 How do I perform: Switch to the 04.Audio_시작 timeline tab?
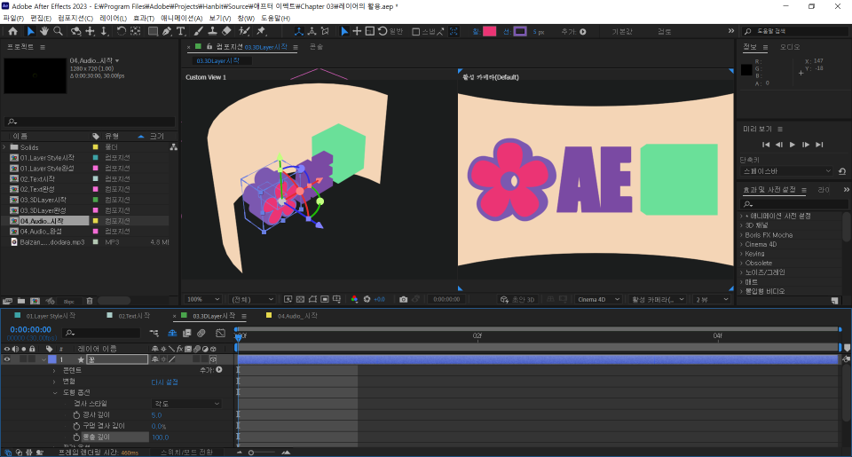pyautogui.click(x=297, y=316)
